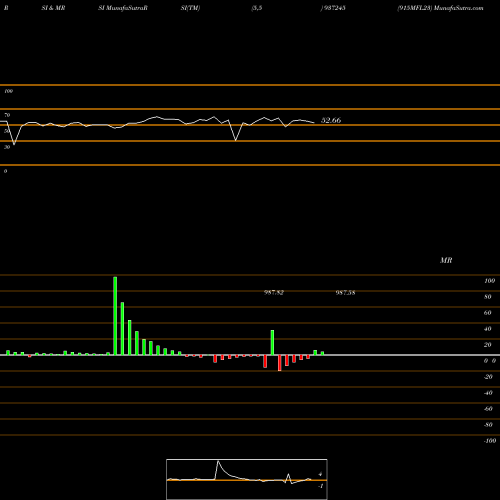Click the RSI dip at the far left
The width and height of the screenshot is (500, 500).
[14, 144]
